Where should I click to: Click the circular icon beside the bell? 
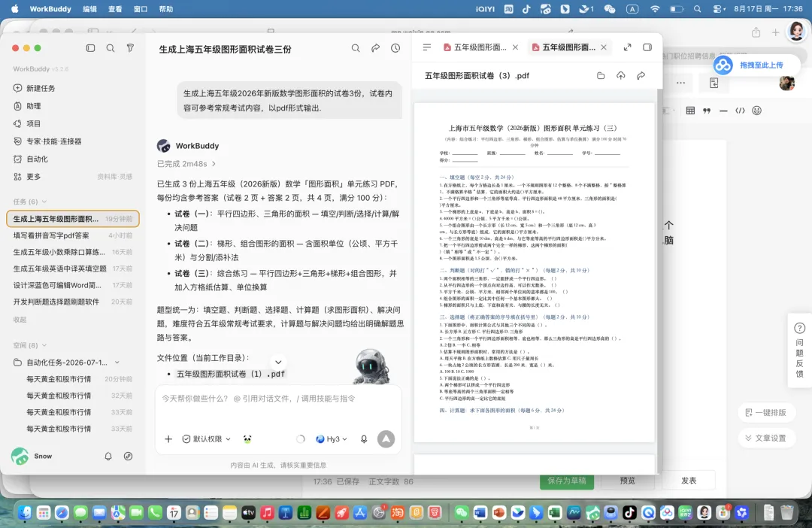tap(128, 456)
